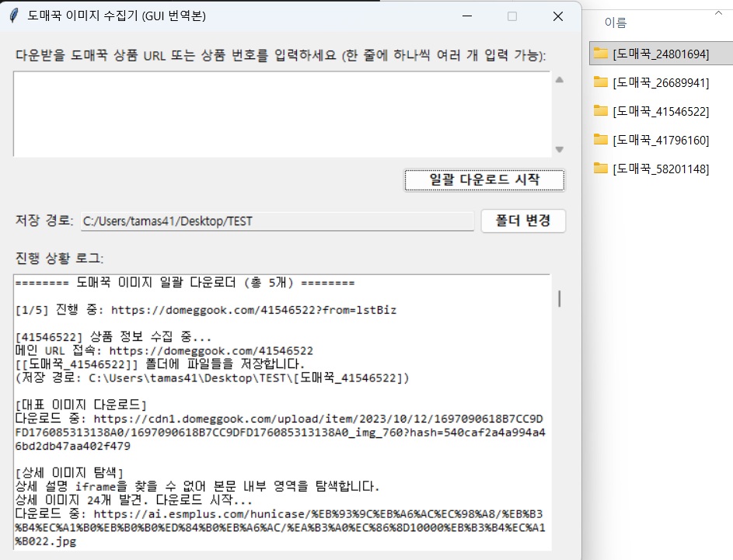Select folder [도매꾹_41796160] in Explorer

point(661,140)
